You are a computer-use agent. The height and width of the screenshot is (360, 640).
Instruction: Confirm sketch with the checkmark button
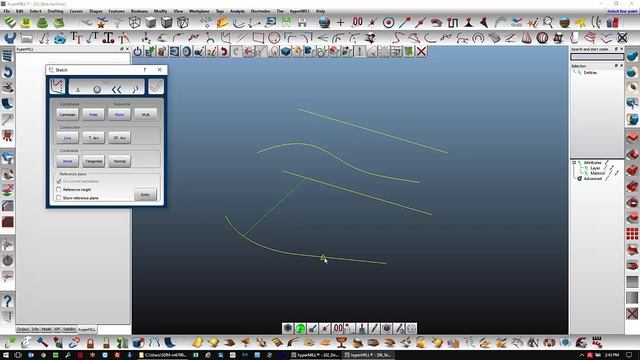point(156,86)
